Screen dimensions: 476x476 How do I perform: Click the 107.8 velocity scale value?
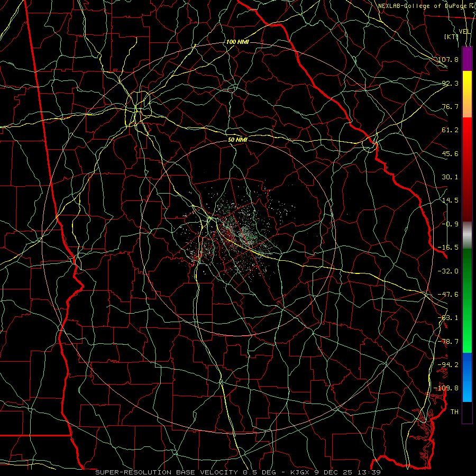click(448, 59)
